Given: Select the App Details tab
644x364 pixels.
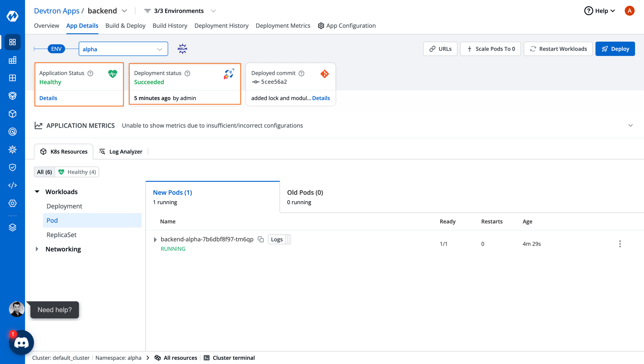Looking at the screenshot, I should 82,25.
